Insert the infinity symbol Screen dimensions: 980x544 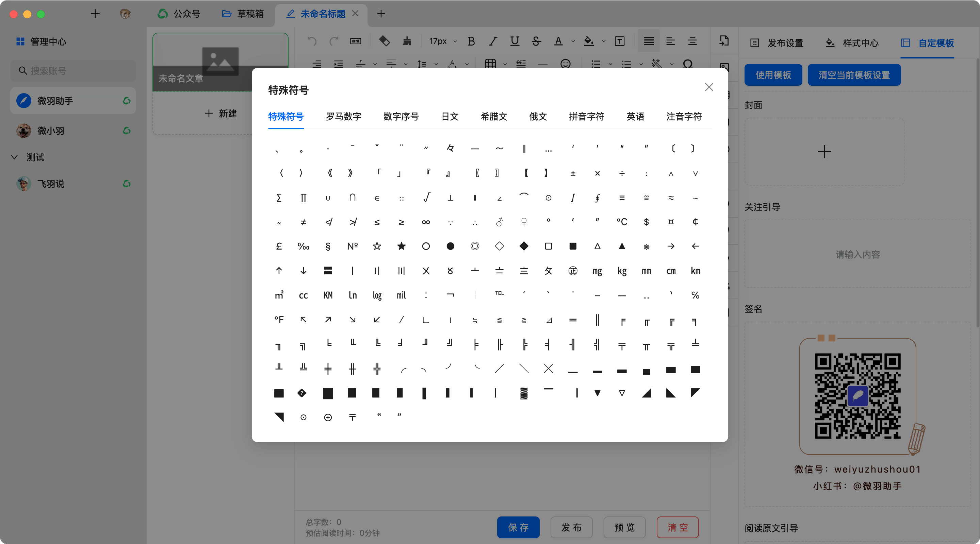[426, 222]
